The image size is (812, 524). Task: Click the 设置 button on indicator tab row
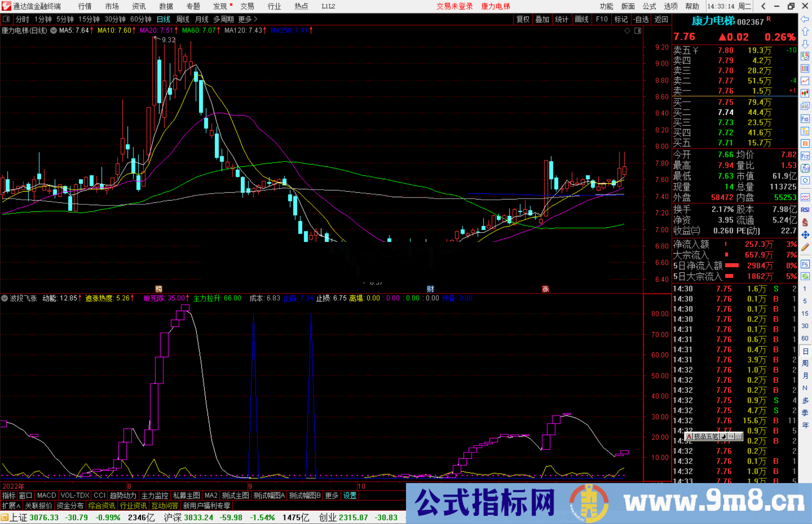[x=350, y=495]
